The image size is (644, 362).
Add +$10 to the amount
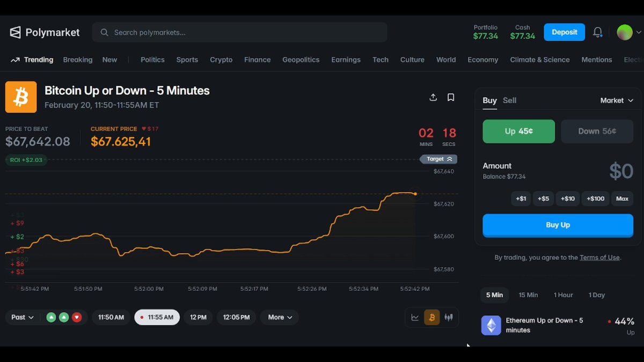pyautogui.click(x=568, y=198)
